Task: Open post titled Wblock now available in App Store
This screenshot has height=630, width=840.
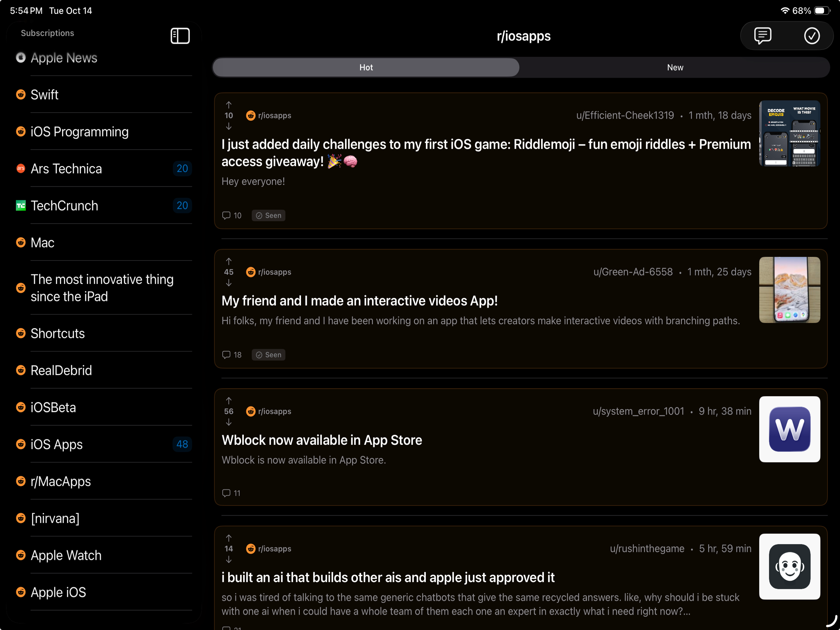Action: (322, 440)
